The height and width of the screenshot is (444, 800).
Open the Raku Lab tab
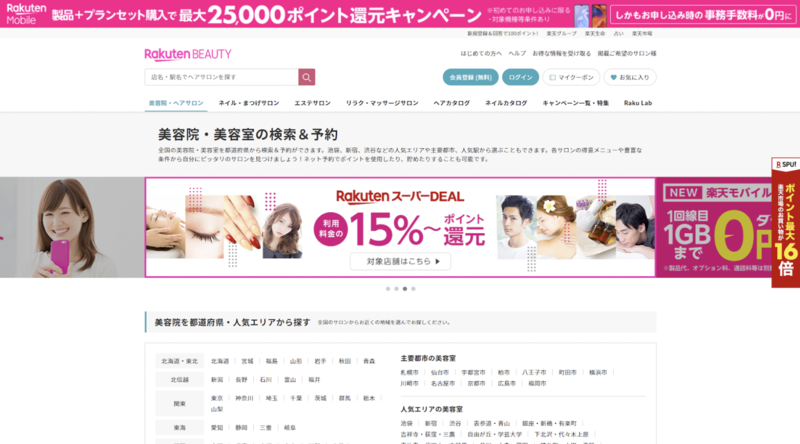pos(638,103)
